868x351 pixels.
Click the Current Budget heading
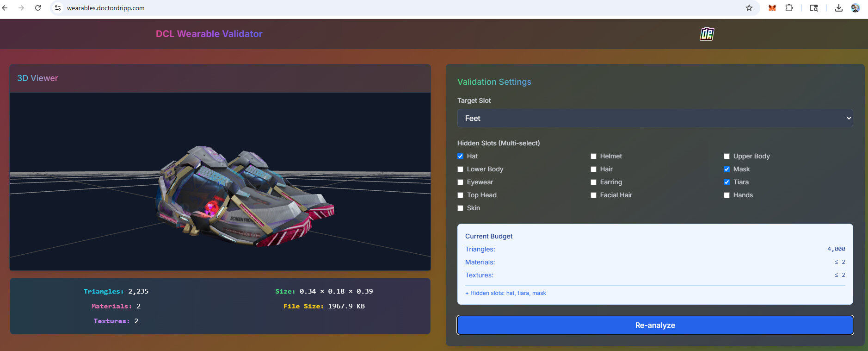click(x=489, y=236)
